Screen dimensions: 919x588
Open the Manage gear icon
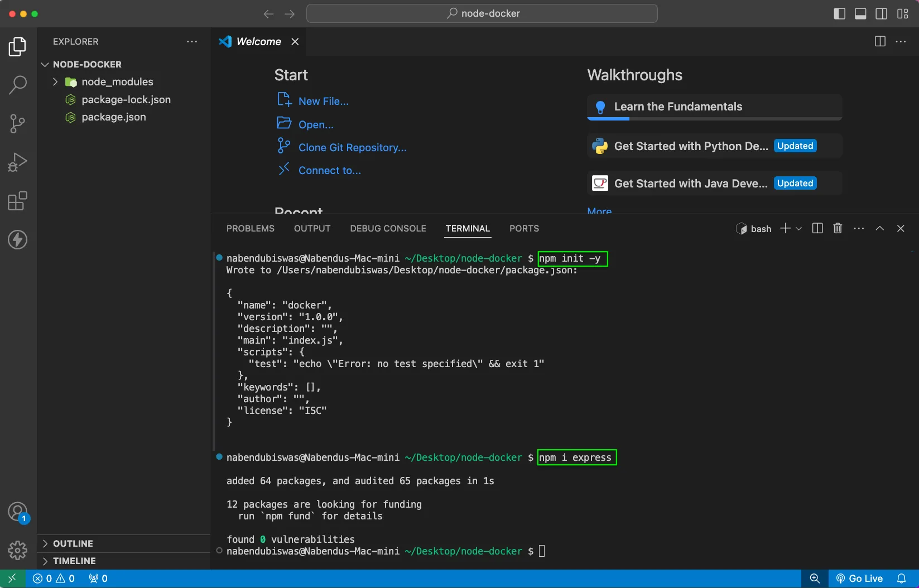click(x=18, y=551)
